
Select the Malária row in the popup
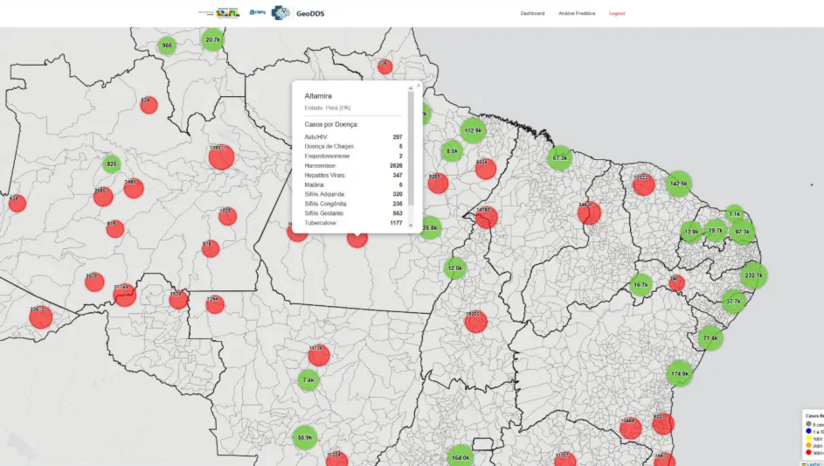click(353, 184)
